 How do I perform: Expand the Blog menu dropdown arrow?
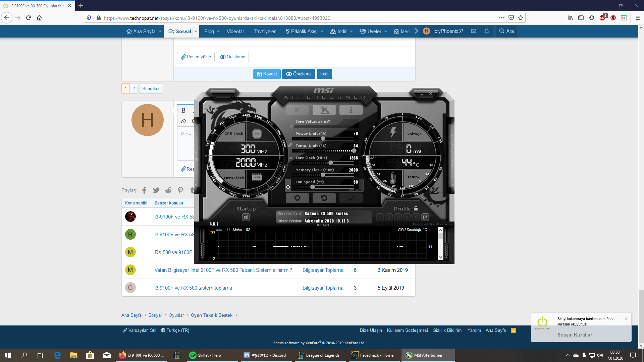point(218,32)
